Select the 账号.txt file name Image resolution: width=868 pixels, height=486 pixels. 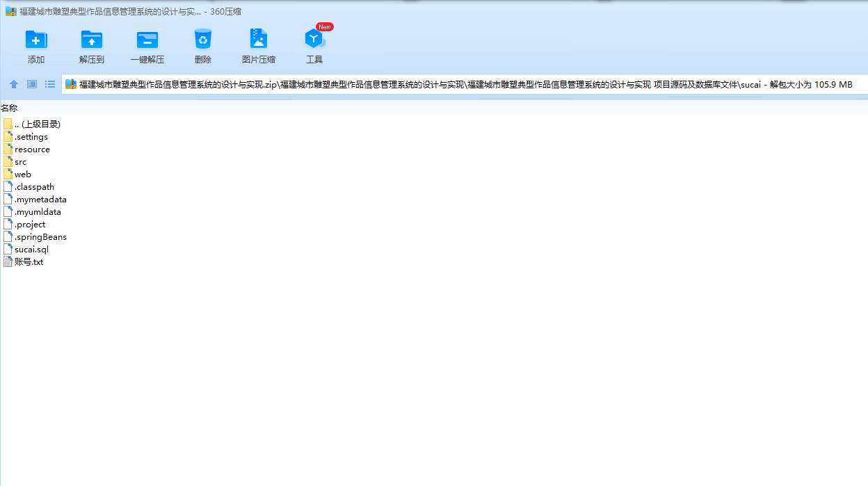pyautogui.click(x=29, y=262)
